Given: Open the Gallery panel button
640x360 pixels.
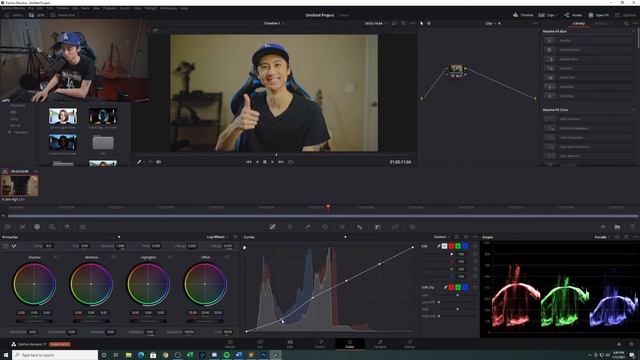Looking at the screenshot, I should 14,15.
